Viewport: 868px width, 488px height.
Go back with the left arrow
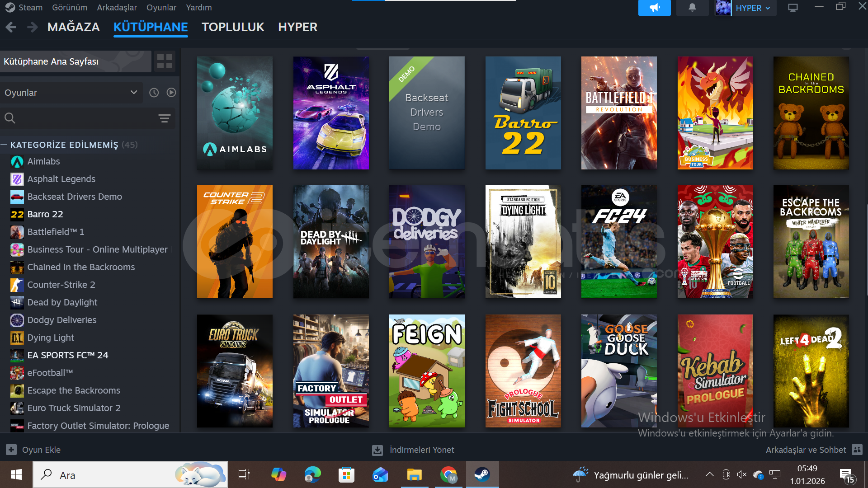click(x=11, y=27)
